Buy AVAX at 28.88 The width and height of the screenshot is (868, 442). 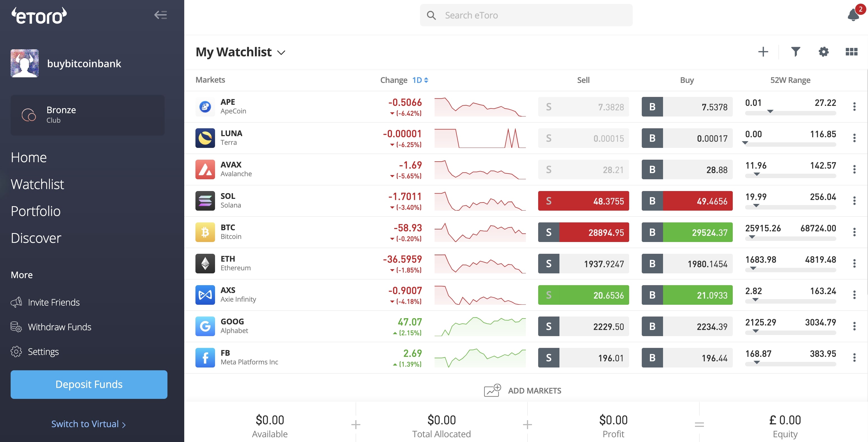pos(687,169)
